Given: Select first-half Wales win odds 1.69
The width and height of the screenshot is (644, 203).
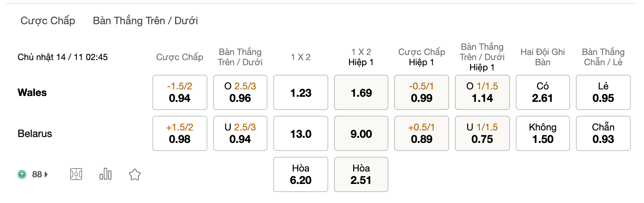Looking at the screenshot, I should click(x=361, y=92).
